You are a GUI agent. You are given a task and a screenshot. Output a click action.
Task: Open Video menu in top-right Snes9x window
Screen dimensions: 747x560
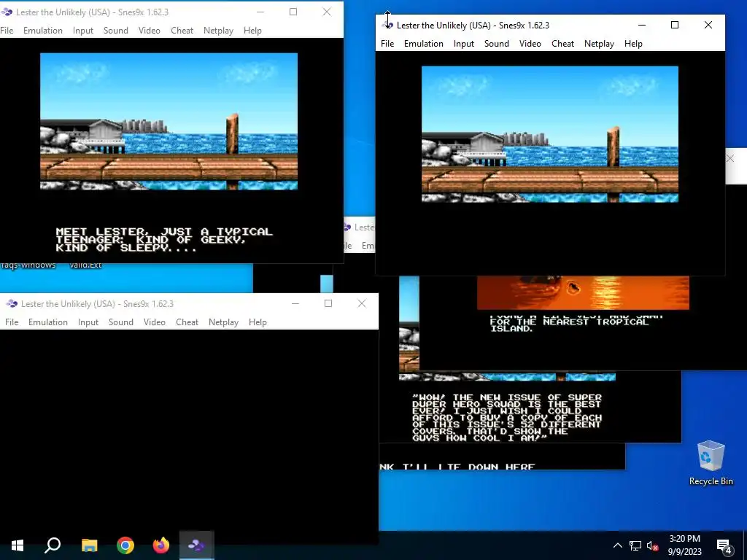coord(530,43)
